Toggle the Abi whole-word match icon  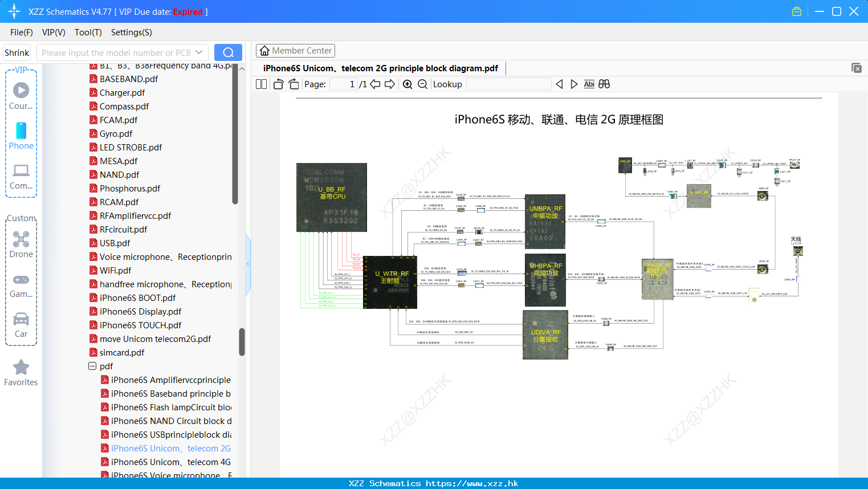(x=589, y=84)
